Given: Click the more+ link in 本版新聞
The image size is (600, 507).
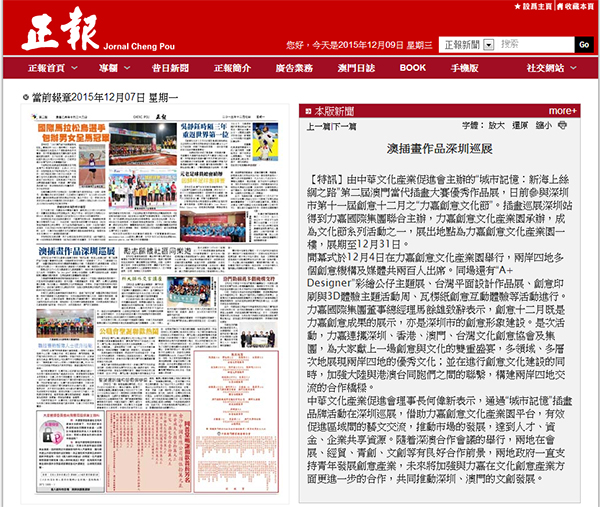Looking at the screenshot, I should 562,111.
